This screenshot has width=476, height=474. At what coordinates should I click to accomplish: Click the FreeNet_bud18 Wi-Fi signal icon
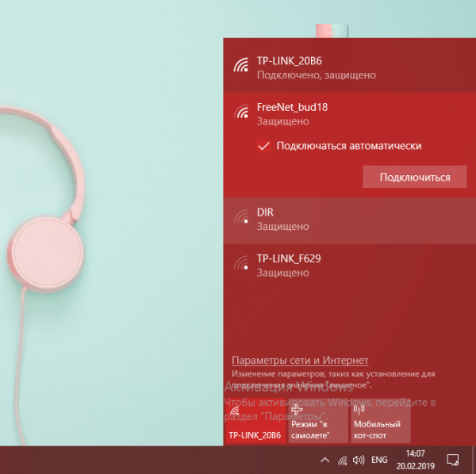click(241, 111)
